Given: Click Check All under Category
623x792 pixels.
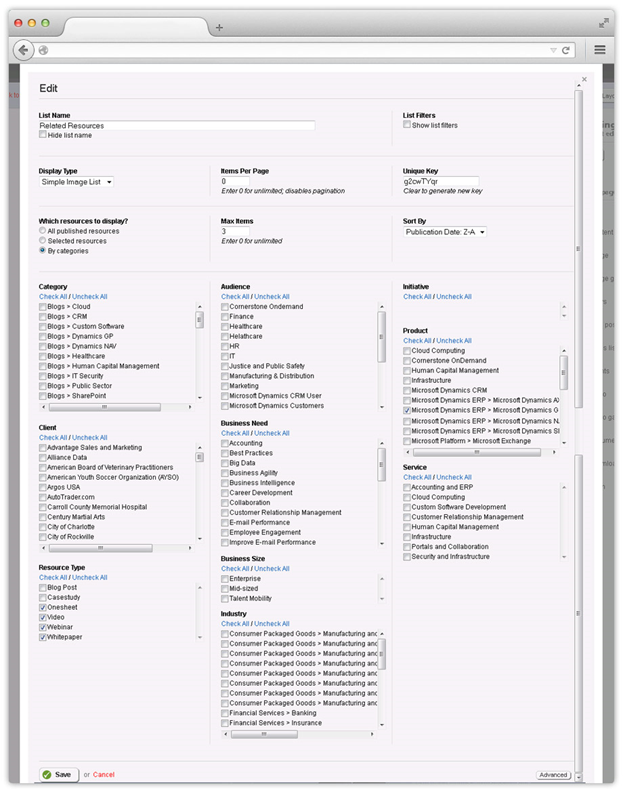Looking at the screenshot, I should (x=53, y=296).
